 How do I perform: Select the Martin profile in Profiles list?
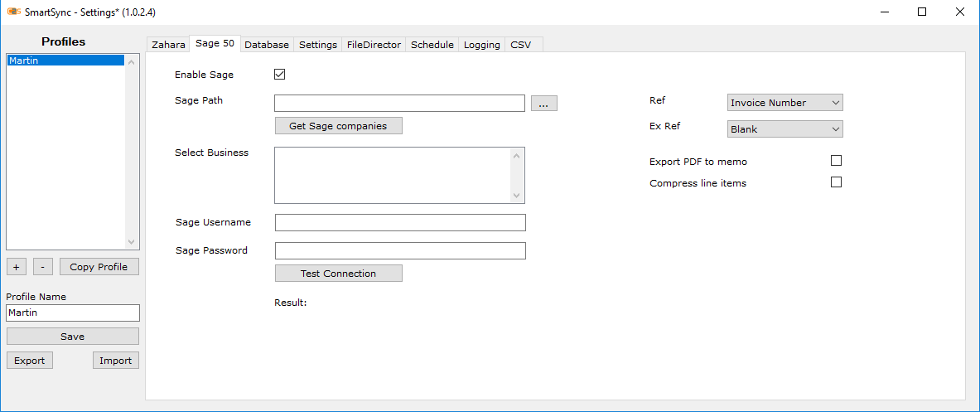[65, 60]
